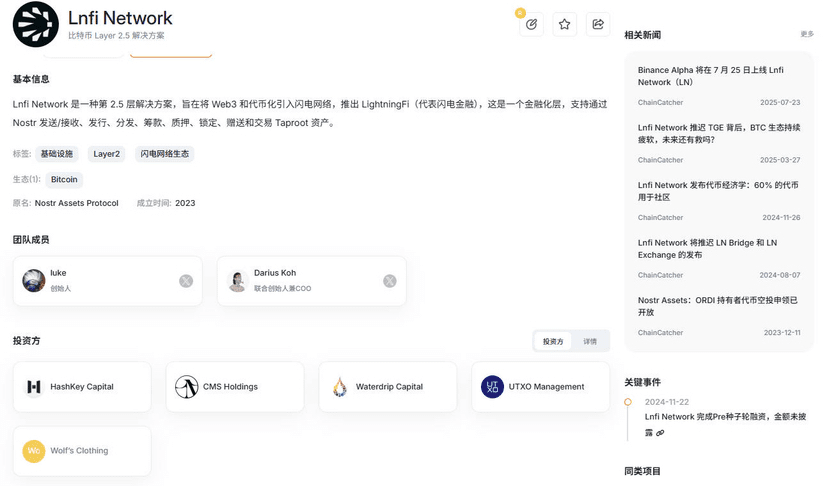Image resolution: width=829 pixels, height=486 pixels.
Task: Click the Lnfi Network title text
Action: pyautogui.click(x=120, y=18)
